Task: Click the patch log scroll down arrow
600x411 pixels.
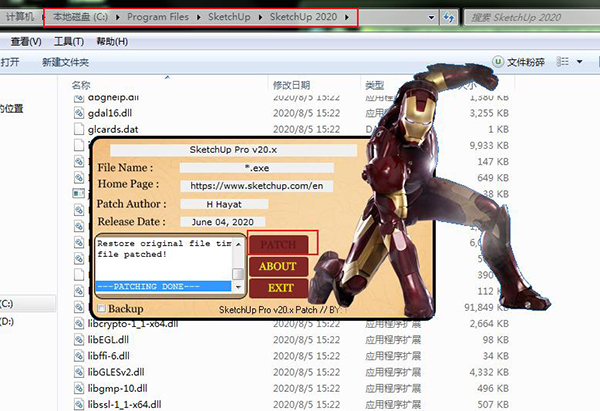Action: (238, 287)
